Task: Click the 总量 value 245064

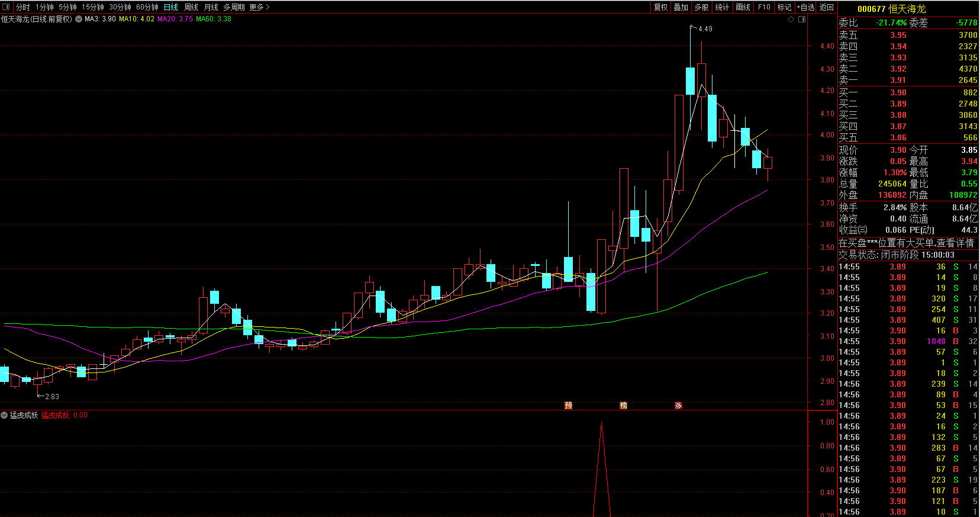Action: coord(892,184)
